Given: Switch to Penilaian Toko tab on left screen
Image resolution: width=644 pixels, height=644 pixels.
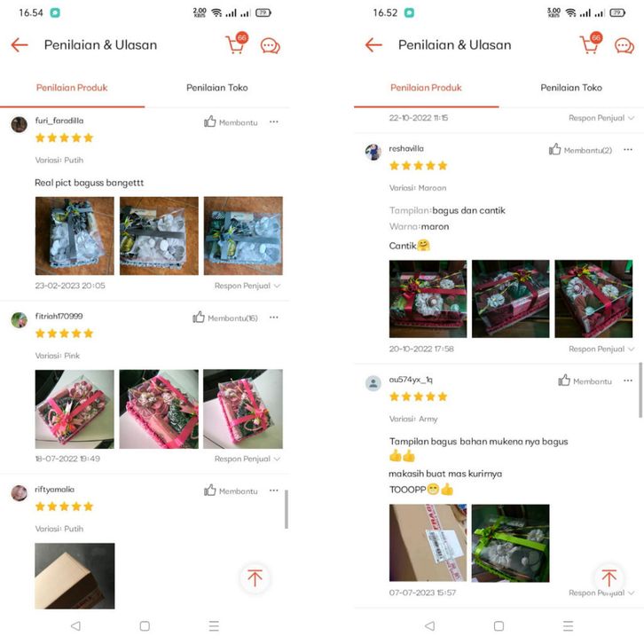Looking at the screenshot, I should point(216,88).
